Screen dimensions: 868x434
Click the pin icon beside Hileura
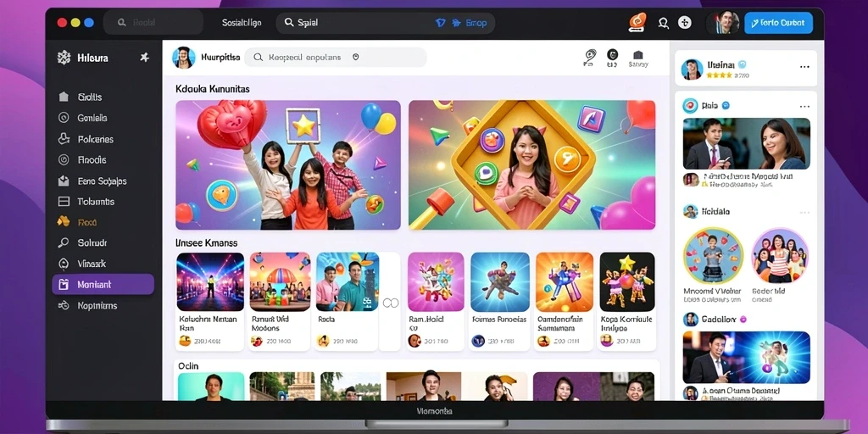click(144, 58)
